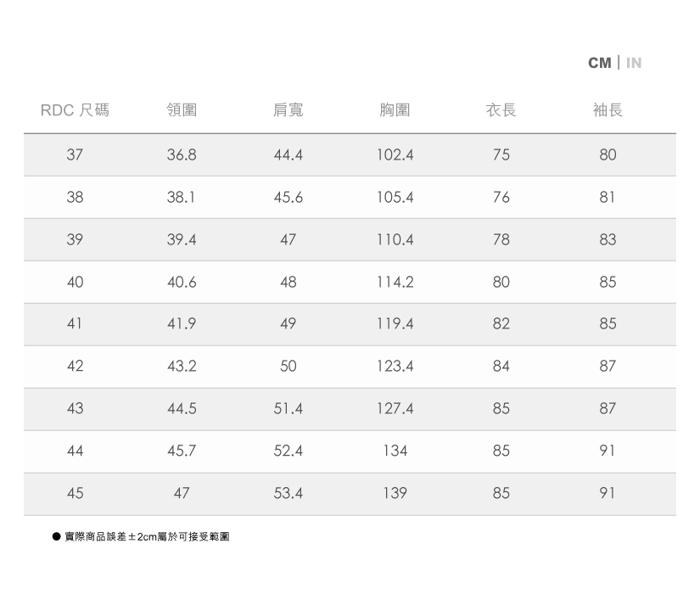This screenshot has height=594, width=700.
Task: Click the 袖長 column header
Action: pyautogui.click(x=608, y=110)
